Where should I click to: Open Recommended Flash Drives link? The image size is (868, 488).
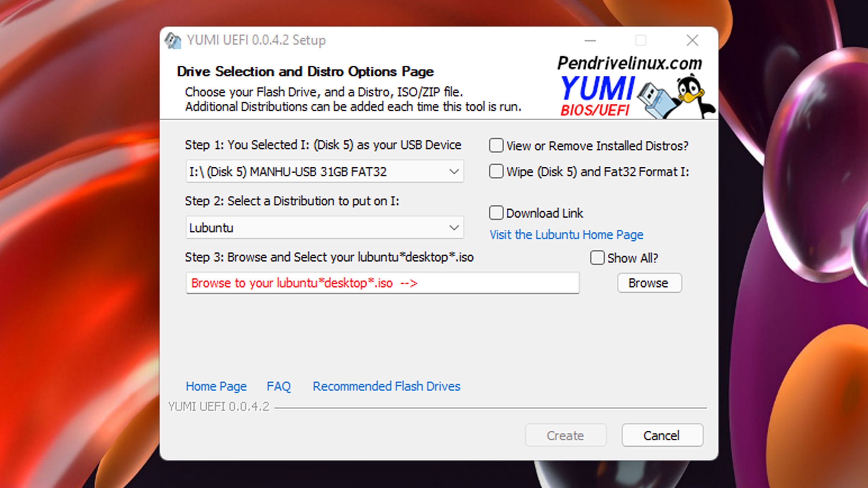click(x=387, y=386)
